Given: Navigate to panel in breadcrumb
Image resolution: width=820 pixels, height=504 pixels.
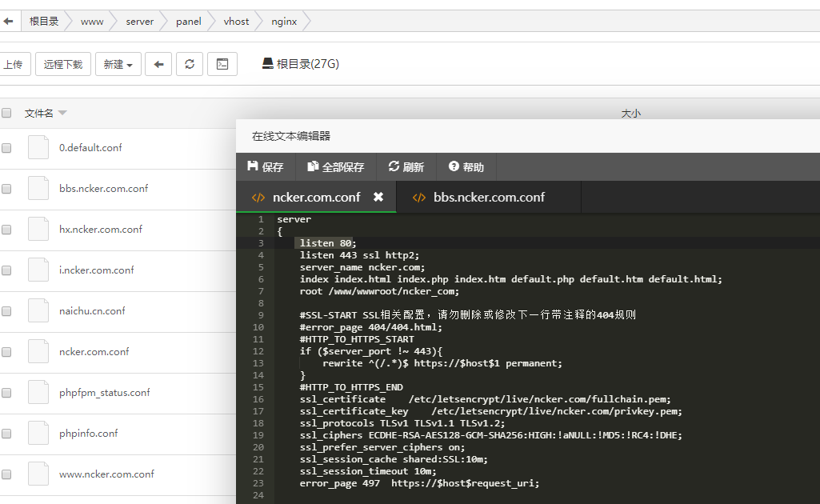Looking at the screenshot, I should (x=189, y=22).
